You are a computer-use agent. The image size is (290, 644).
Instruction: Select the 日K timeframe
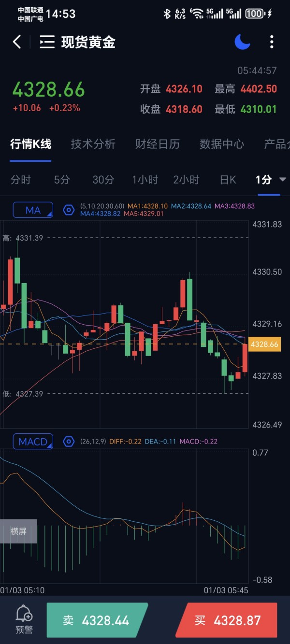228,180
